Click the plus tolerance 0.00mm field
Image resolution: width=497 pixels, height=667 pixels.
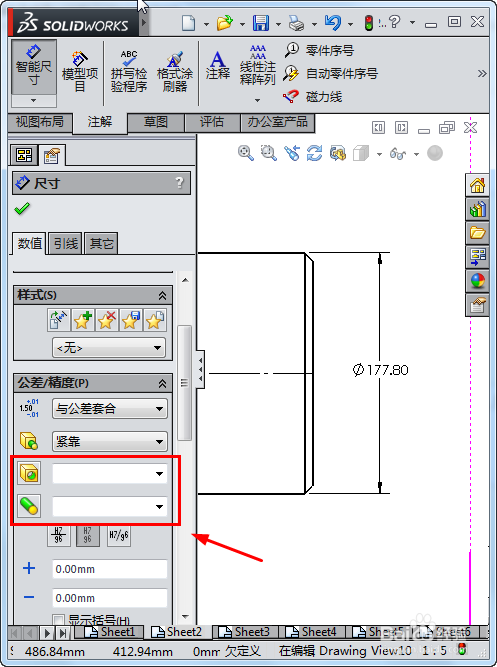coord(110,569)
